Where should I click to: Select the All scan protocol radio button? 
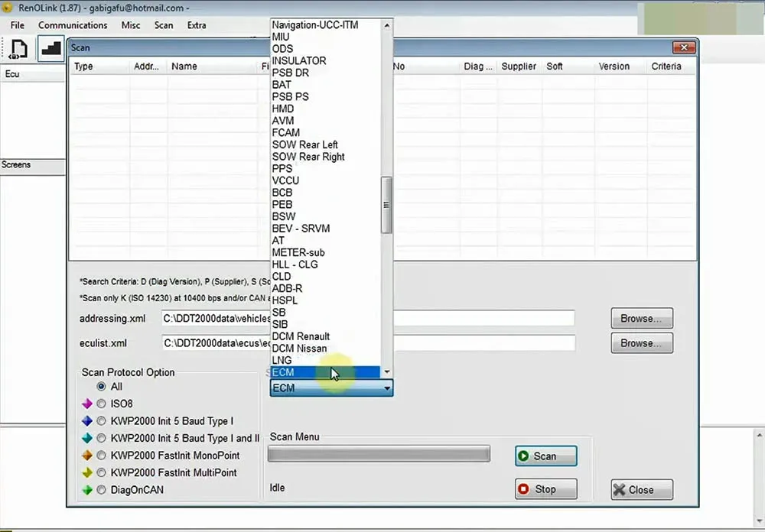pyautogui.click(x=101, y=387)
